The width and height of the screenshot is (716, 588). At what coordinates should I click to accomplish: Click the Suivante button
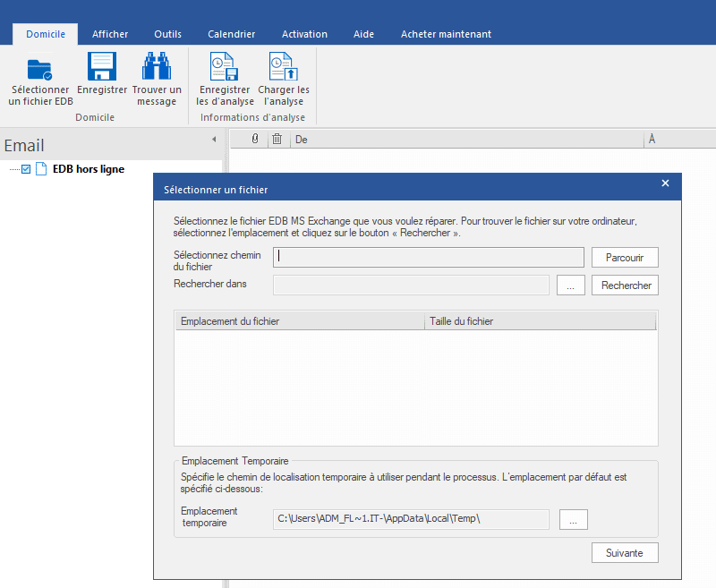[625, 552]
